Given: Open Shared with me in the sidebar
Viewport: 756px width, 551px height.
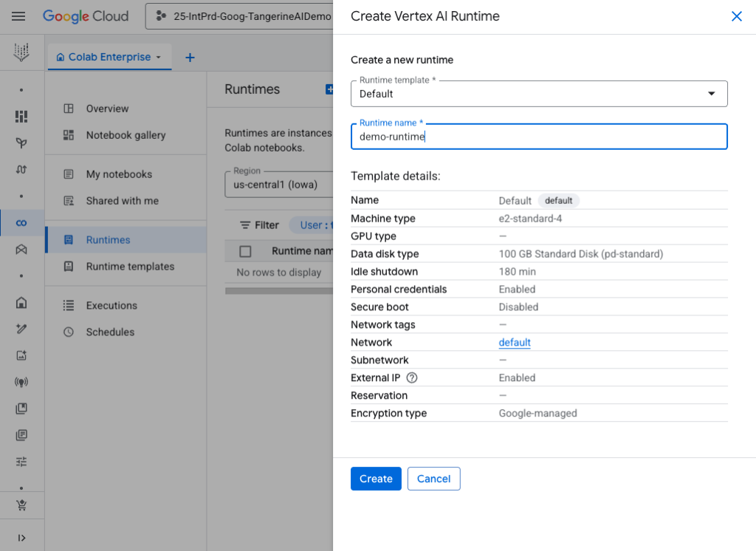Looking at the screenshot, I should point(126,201).
